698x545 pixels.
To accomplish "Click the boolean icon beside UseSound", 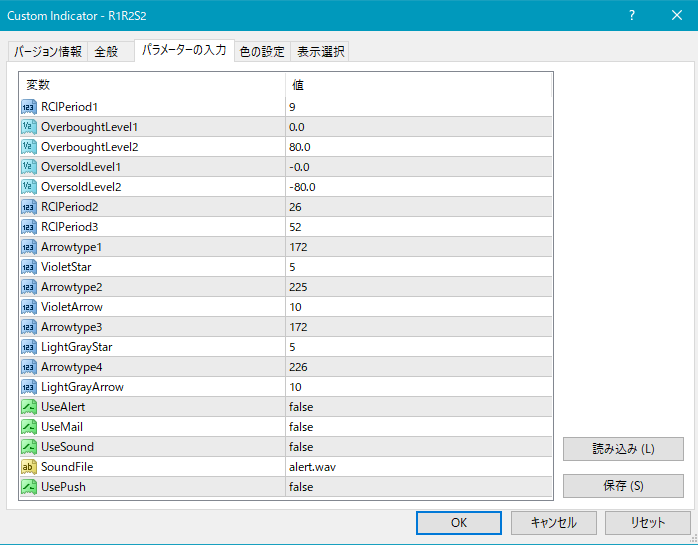I will 28,447.
